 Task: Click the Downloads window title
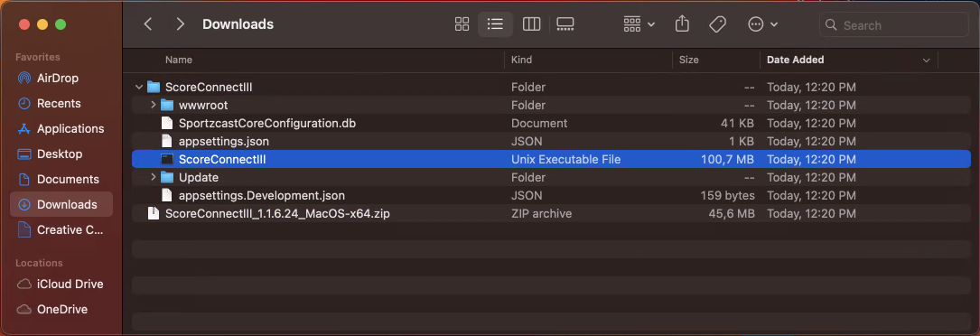238,24
